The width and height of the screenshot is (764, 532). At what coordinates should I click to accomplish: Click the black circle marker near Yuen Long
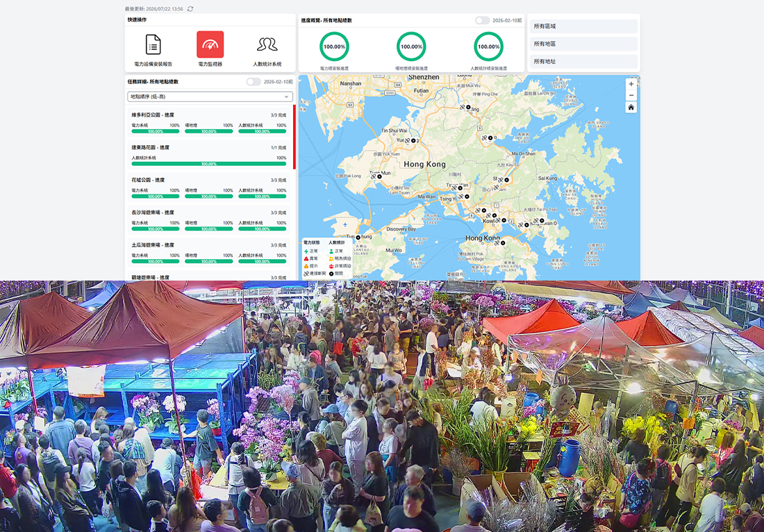coord(414,140)
